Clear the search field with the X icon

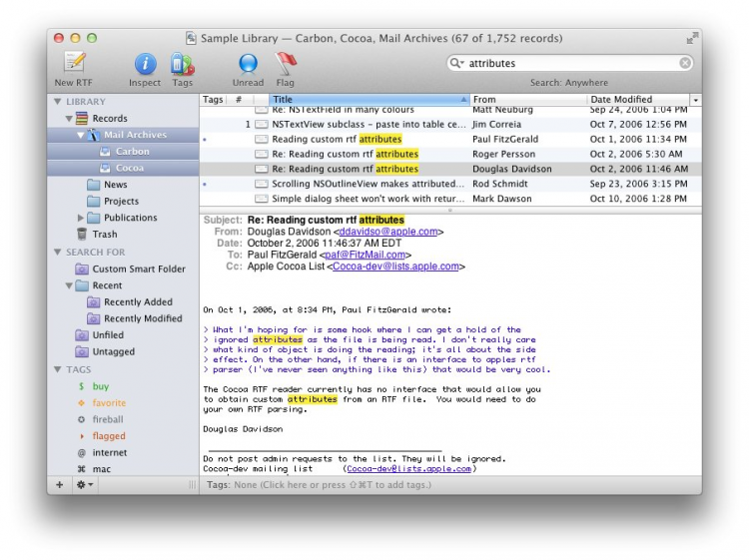[x=685, y=63]
